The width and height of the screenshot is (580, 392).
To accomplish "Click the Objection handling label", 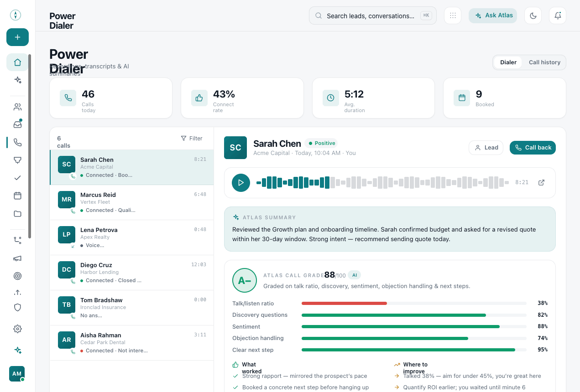I will (258, 338).
